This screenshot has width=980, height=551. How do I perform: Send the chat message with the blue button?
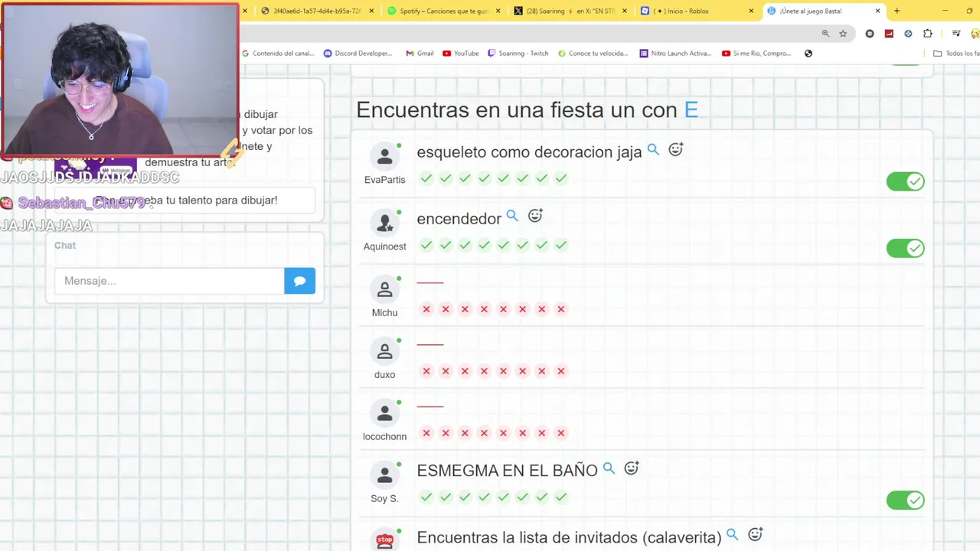coord(299,281)
